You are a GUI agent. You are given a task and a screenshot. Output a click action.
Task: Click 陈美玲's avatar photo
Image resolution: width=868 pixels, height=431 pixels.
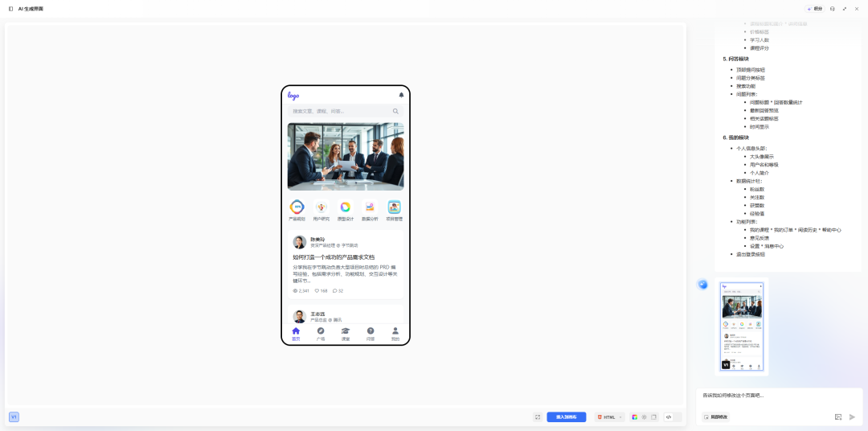(300, 242)
